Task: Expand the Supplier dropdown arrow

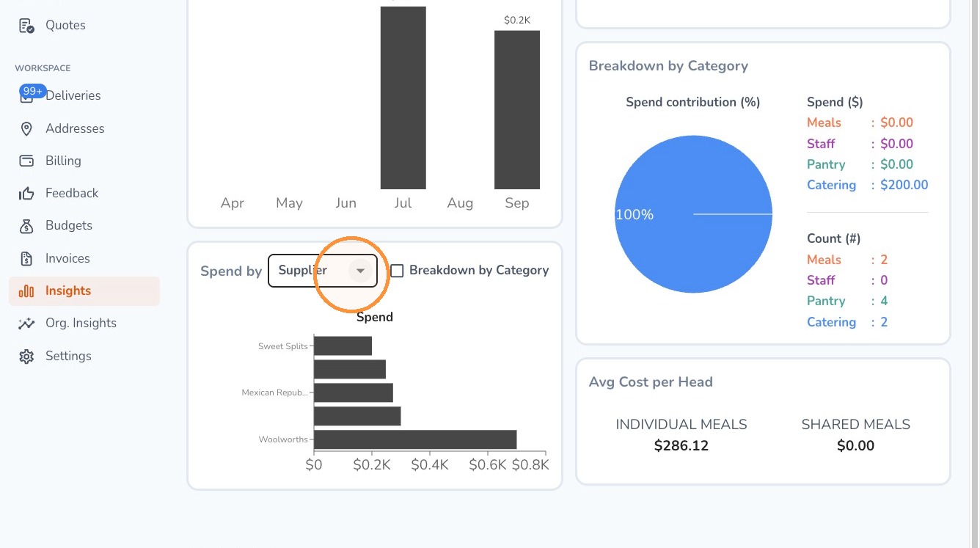Action: point(360,271)
